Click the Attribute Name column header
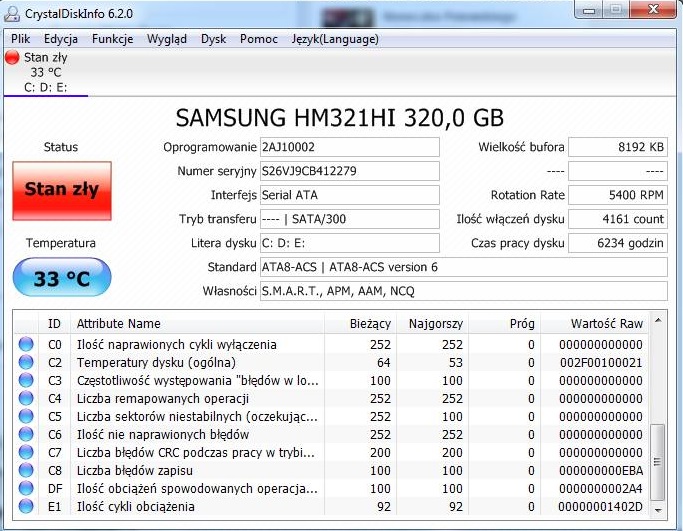The width and height of the screenshot is (683, 531). coord(197,324)
